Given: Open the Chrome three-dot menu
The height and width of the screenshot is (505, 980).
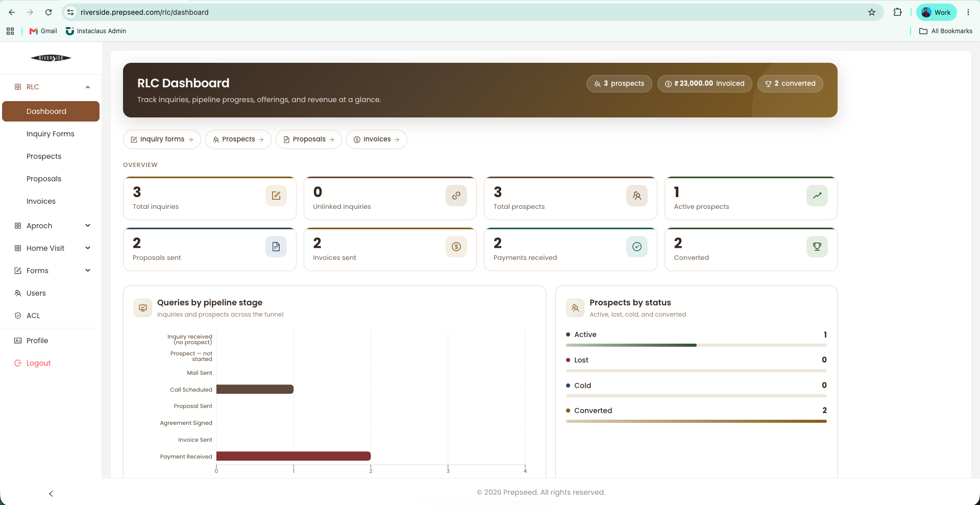Looking at the screenshot, I should [x=968, y=12].
